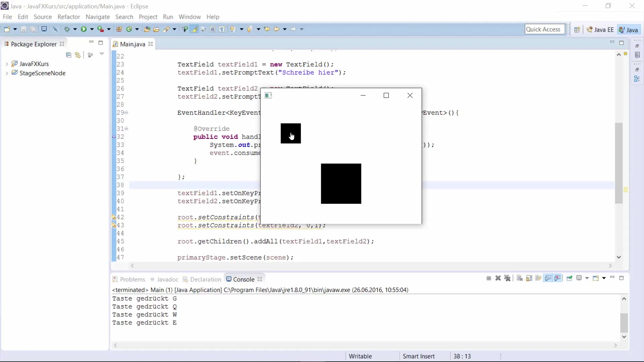The height and width of the screenshot is (362, 644).
Task: Open the Navigate menu
Action: pyautogui.click(x=98, y=17)
